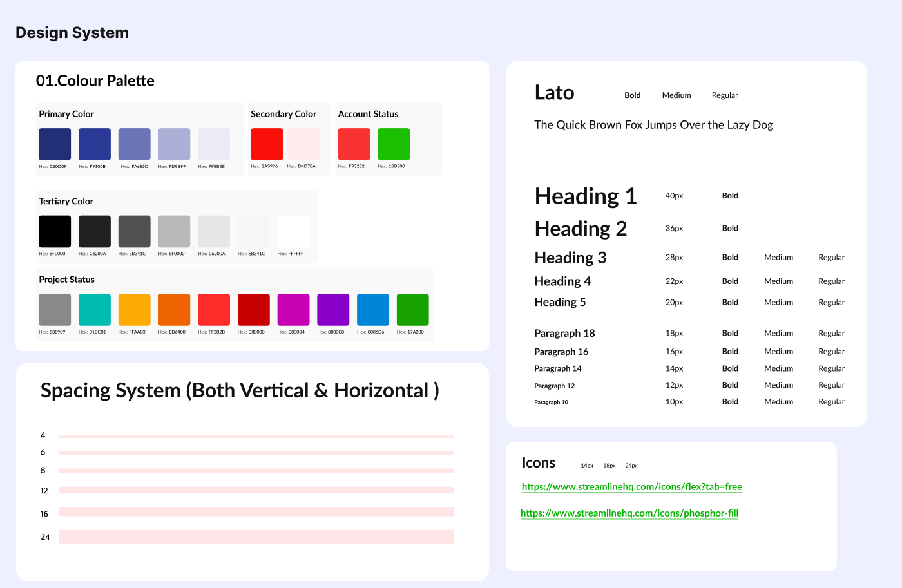
Task: Open the Streamline phosphor-fill icons link
Action: (629, 513)
